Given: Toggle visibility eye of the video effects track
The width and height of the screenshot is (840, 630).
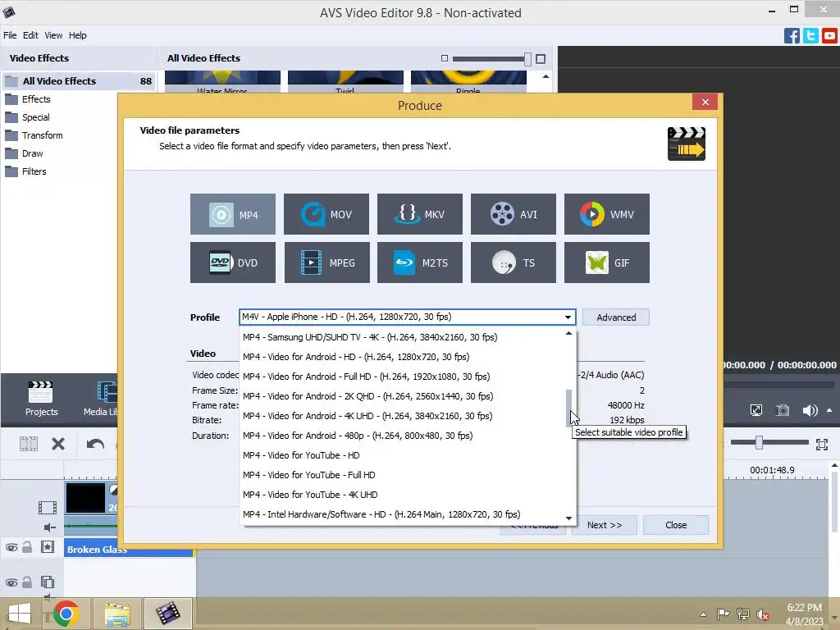Looking at the screenshot, I should pos(11,547).
